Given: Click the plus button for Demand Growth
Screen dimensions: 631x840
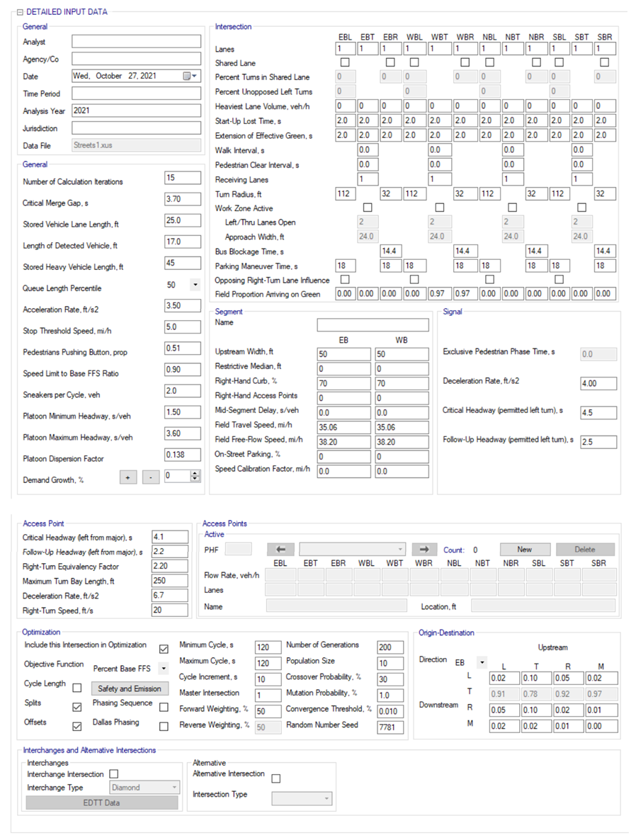Looking at the screenshot, I should pyautogui.click(x=128, y=477).
